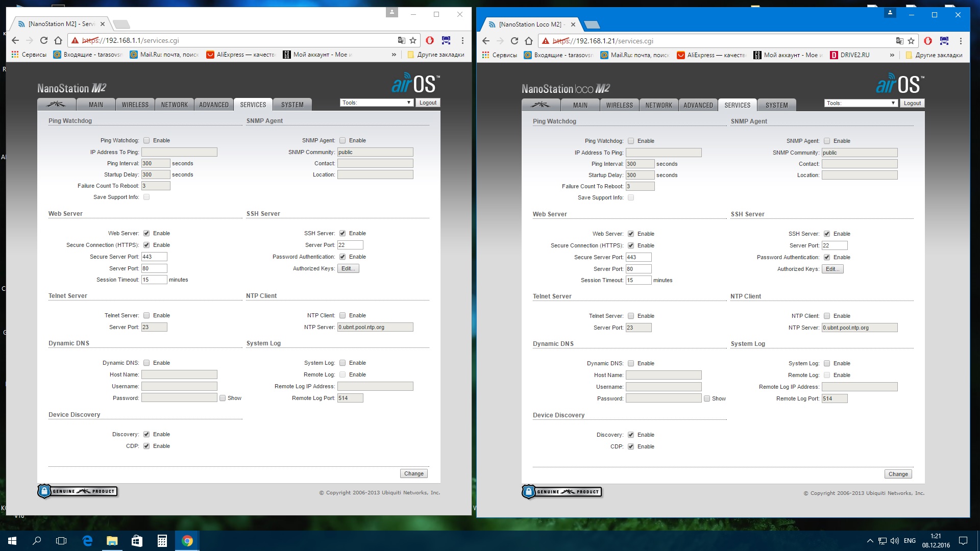Enable SNMP Agent in left window
980x551 pixels.
coord(342,140)
